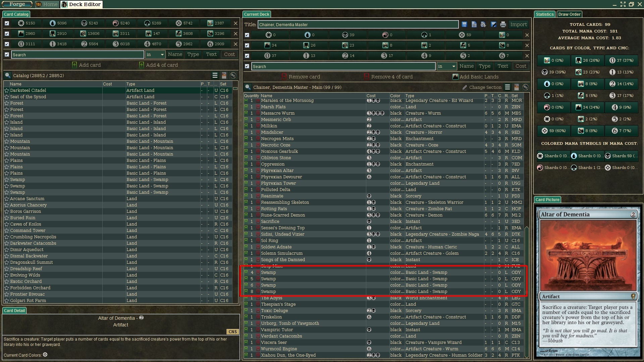Click the new deck document icon
This screenshot has width=644, height=362.
click(474, 24)
